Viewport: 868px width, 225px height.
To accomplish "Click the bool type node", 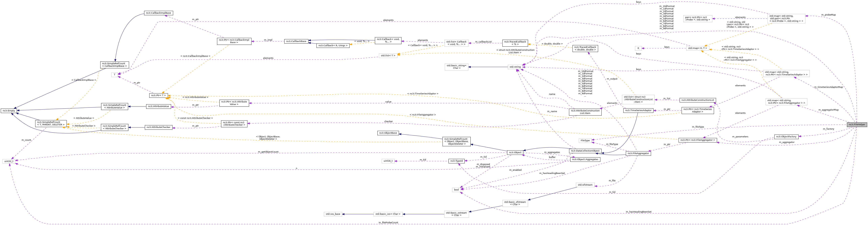I will (457, 190).
